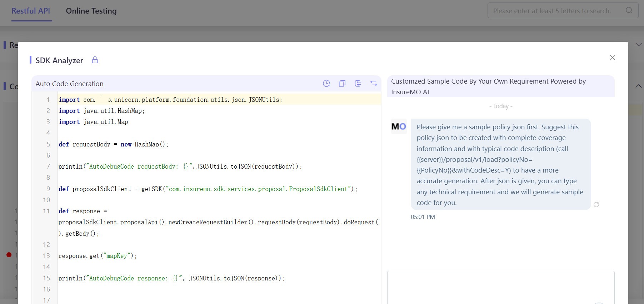The image size is (644, 304).
Task: Copy generated code with the copy icon
Action: coord(342,83)
